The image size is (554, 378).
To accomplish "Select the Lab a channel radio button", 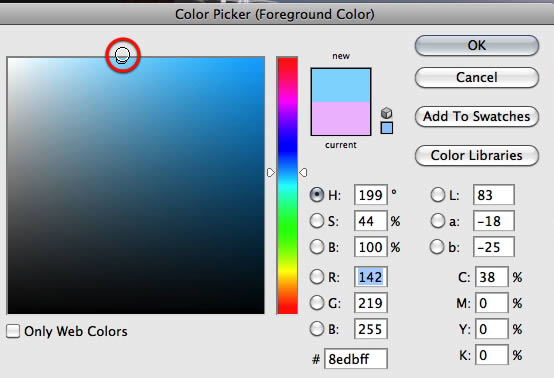I will pyautogui.click(x=438, y=221).
